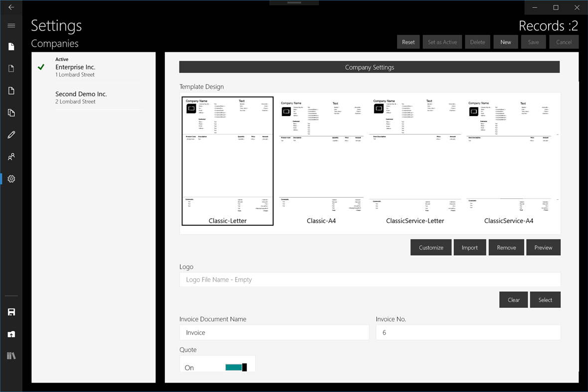This screenshot has height=392, width=588.
Task: Click the Select button to choose a logo
Action: 545,299
